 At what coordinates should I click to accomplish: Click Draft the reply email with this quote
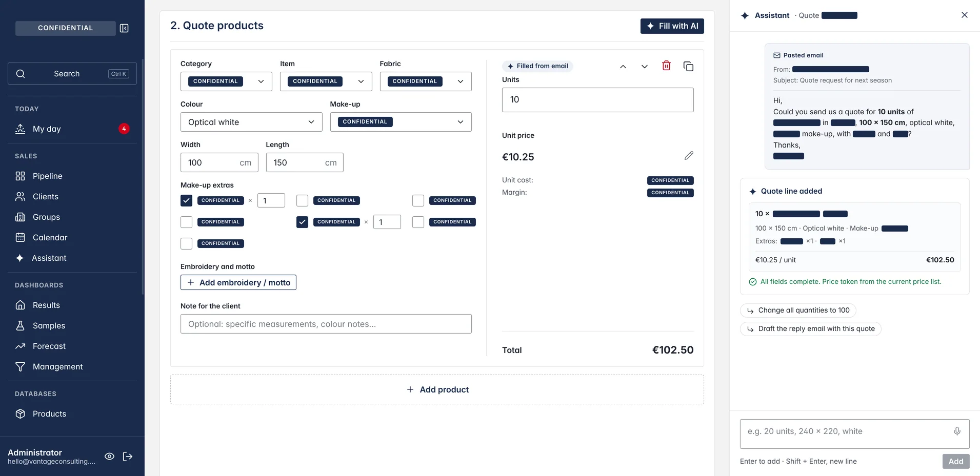tap(810, 329)
